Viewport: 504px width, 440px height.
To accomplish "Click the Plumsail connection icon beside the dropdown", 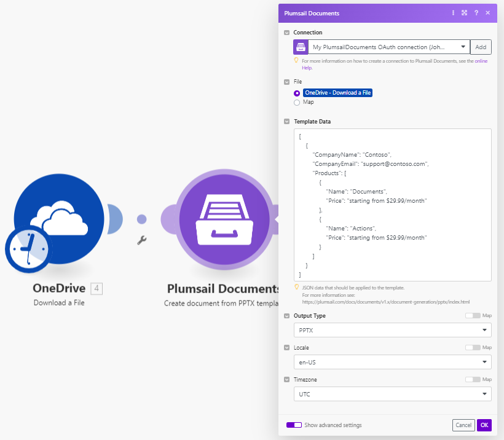I will coord(301,47).
